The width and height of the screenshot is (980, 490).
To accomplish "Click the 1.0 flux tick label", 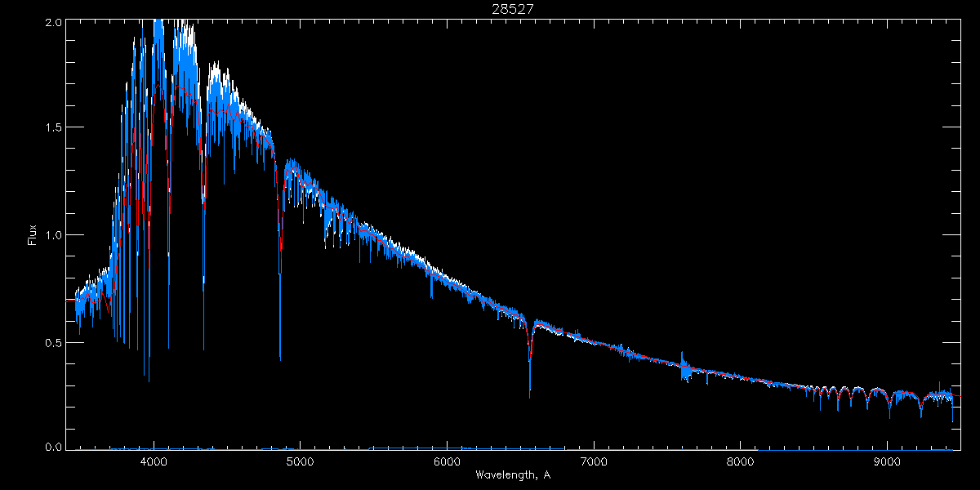I will click(x=54, y=235).
